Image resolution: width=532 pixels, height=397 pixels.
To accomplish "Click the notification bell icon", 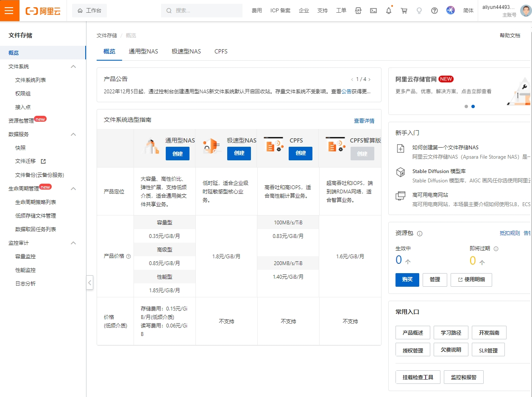I will (x=388, y=11).
